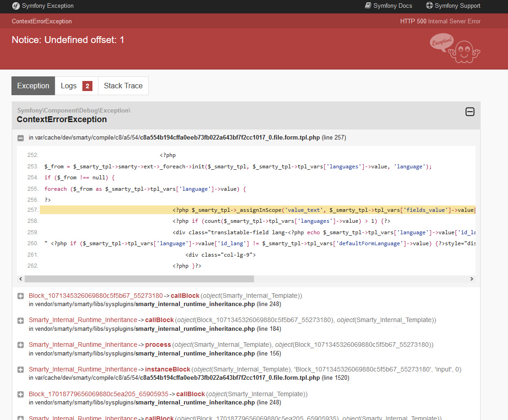Expand the instanceBlock trace entry
Viewport: 508px width, 420px height.
pyautogui.click(x=21, y=370)
